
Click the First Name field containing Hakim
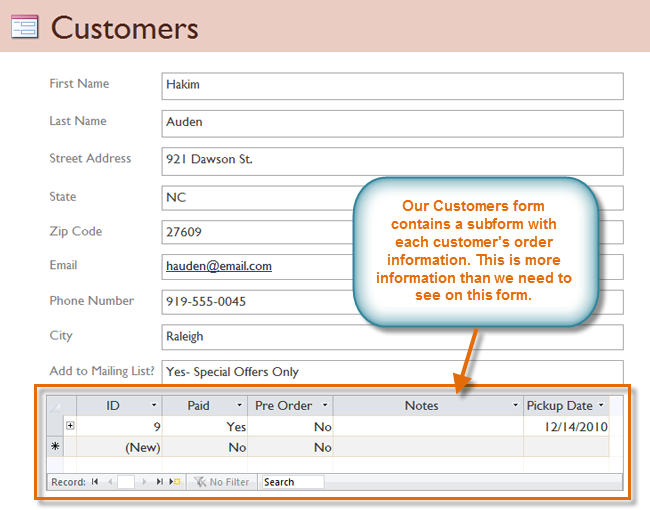point(392,86)
